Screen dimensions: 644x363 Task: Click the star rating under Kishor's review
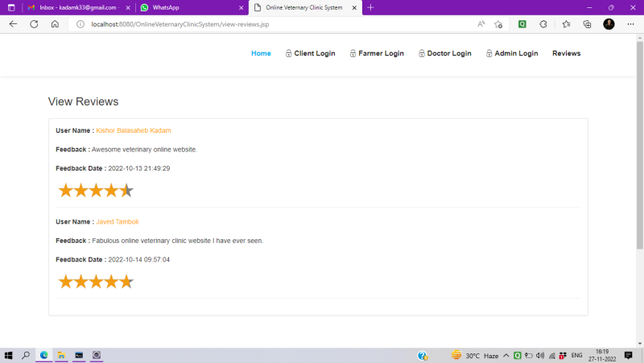pyautogui.click(x=96, y=191)
